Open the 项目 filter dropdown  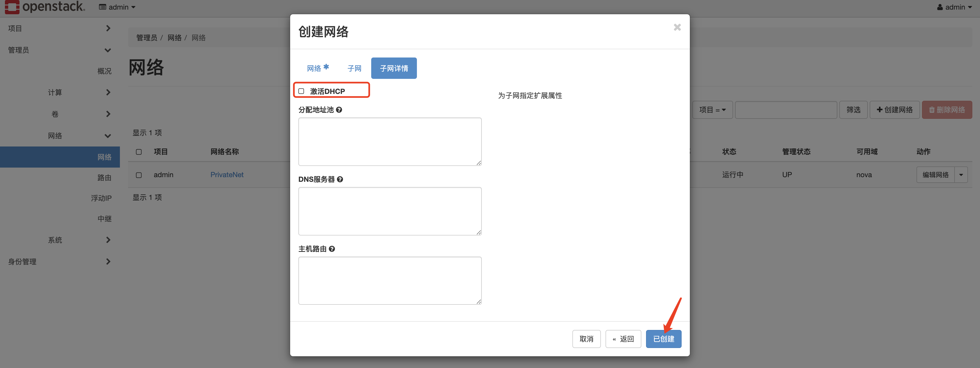[713, 110]
